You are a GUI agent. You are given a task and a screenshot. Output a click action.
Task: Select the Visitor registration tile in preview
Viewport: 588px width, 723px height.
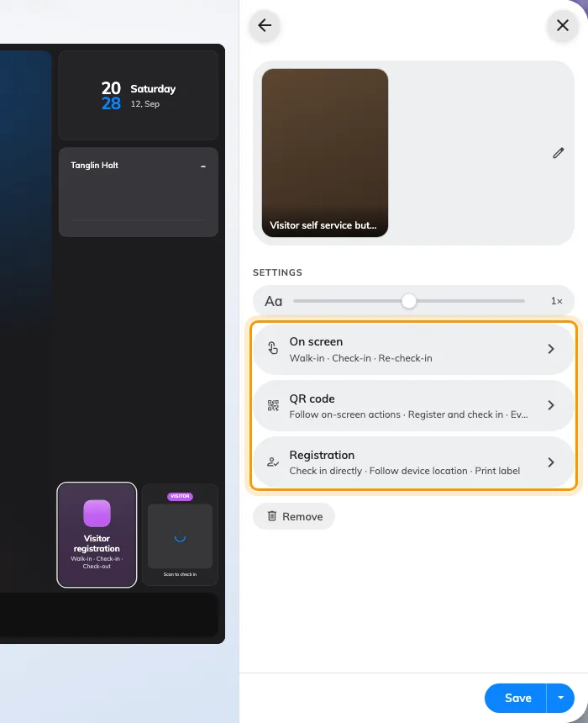[97, 535]
